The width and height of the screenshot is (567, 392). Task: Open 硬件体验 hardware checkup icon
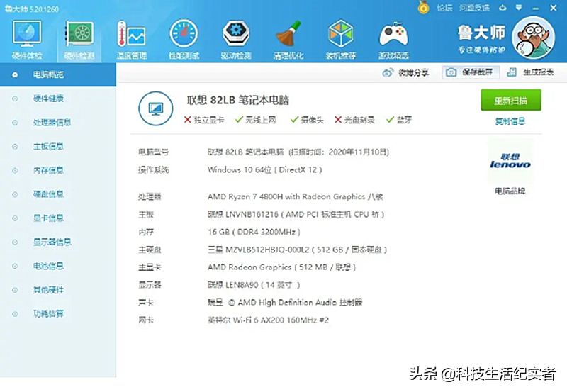coord(27,40)
